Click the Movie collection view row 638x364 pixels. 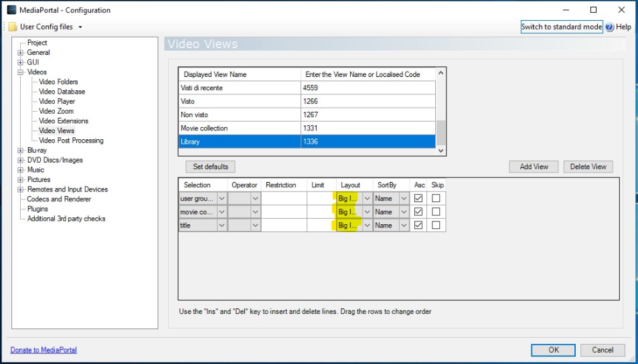click(307, 128)
